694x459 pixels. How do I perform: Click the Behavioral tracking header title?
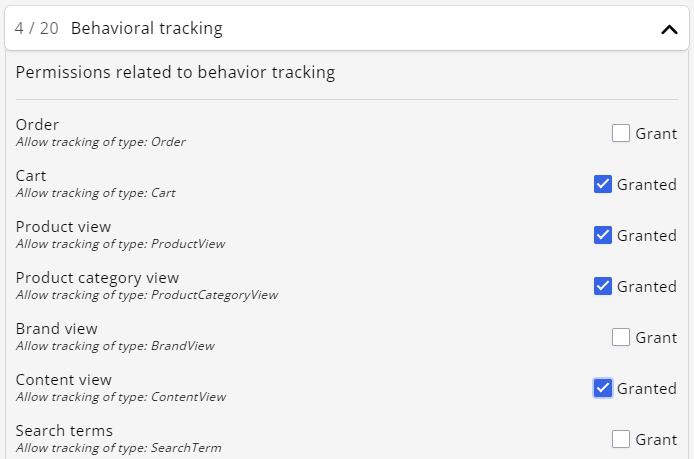pyautogui.click(x=147, y=29)
